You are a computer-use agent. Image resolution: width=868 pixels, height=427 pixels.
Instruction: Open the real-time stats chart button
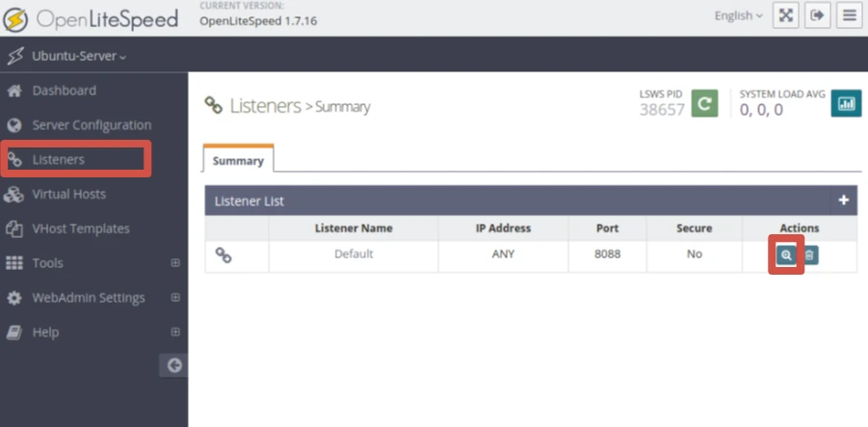point(846,103)
